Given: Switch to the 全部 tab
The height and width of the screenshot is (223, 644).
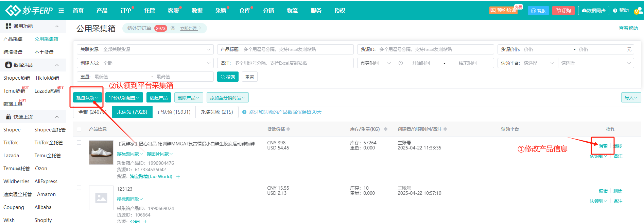Looking at the screenshot, I should pos(92,112).
